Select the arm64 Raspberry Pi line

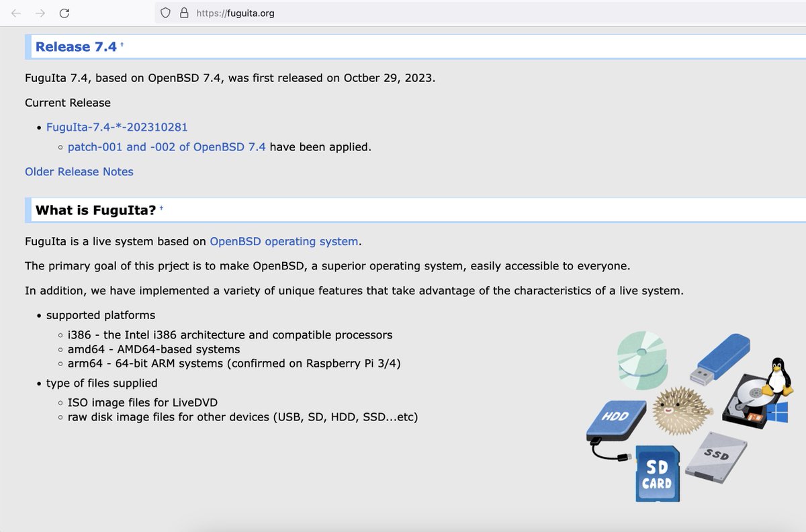tap(234, 364)
